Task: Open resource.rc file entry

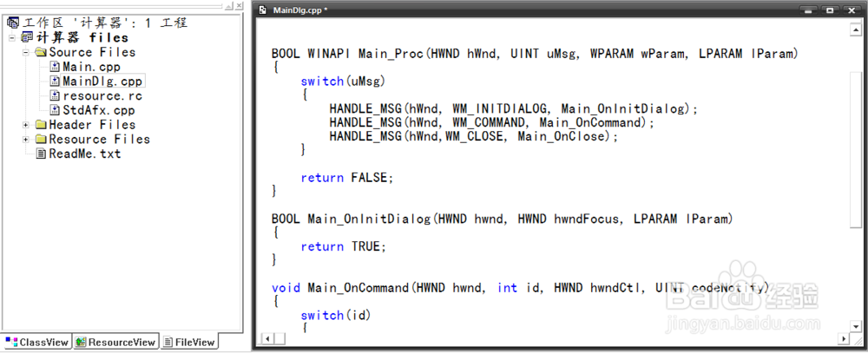Action: coord(102,95)
